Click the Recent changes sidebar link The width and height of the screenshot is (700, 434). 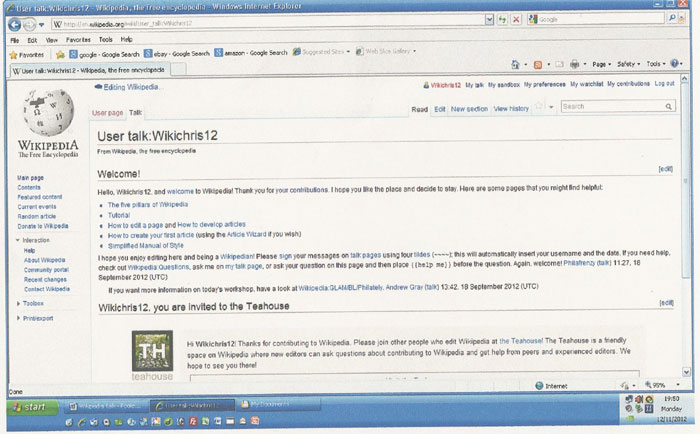pos(45,280)
